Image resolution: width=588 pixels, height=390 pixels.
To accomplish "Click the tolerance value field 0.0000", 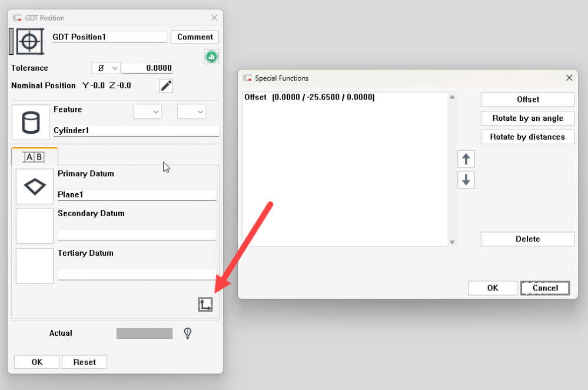I will (147, 68).
